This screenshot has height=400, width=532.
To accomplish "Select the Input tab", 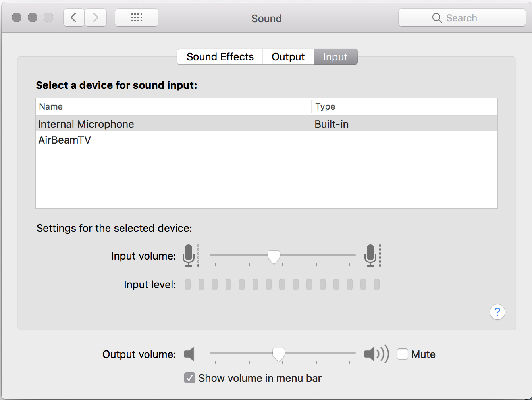I will (x=335, y=57).
